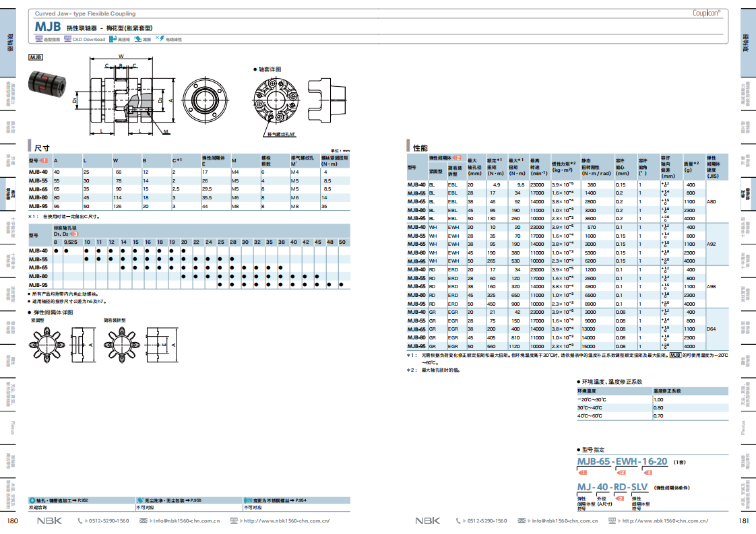Open website URL on page 180 footer
This screenshot has height=534, width=756.
pos(287,521)
